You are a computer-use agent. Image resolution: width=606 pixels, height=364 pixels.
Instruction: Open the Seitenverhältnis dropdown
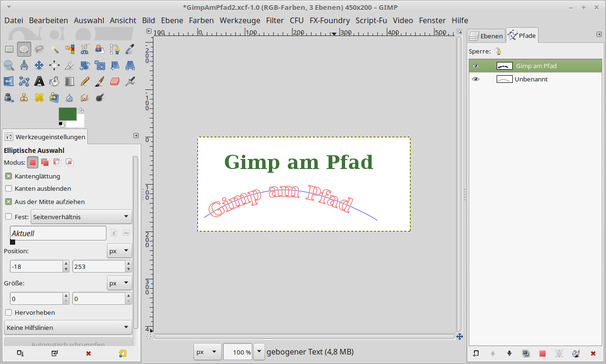point(81,217)
